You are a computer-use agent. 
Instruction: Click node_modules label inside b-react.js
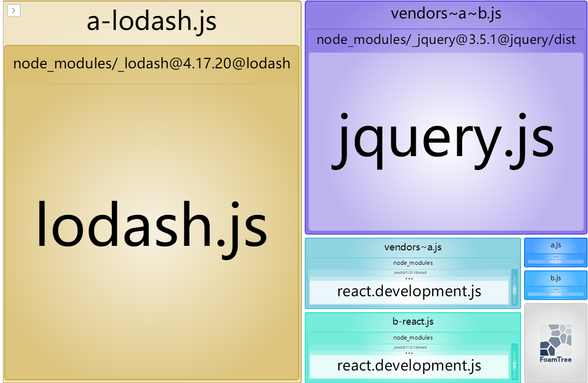[413, 338]
